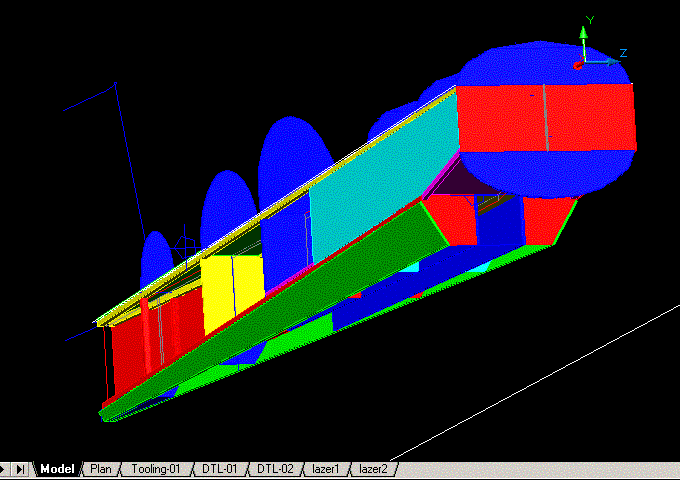The height and width of the screenshot is (480, 680).
Task: Click the red UCS origin circle
Action: (578, 65)
